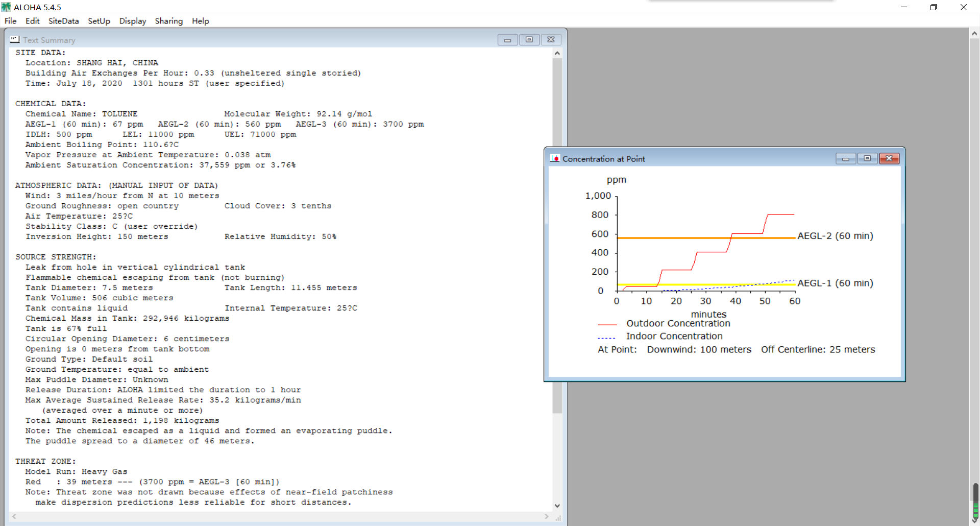Viewport: 980px width, 526px height.
Task: Maximize the Text Summary window
Action: click(529, 40)
